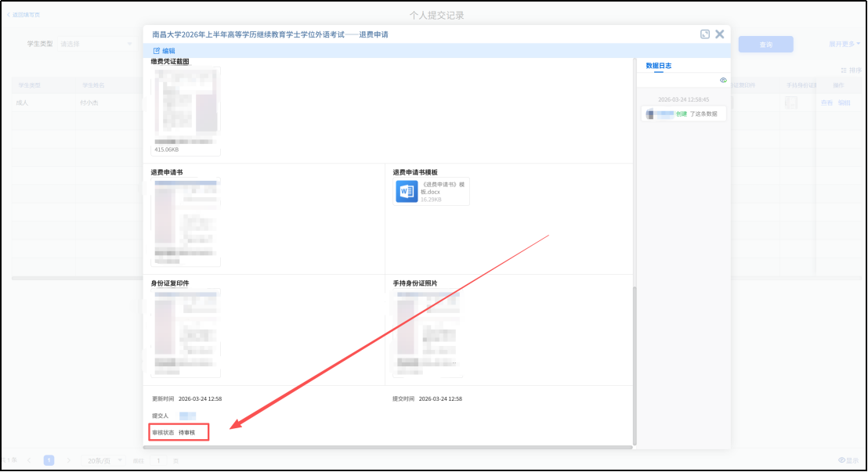Viewport: 868px width, 472px height.
Task: Click the 创建了这条数据 log entry
Action: [x=684, y=114]
